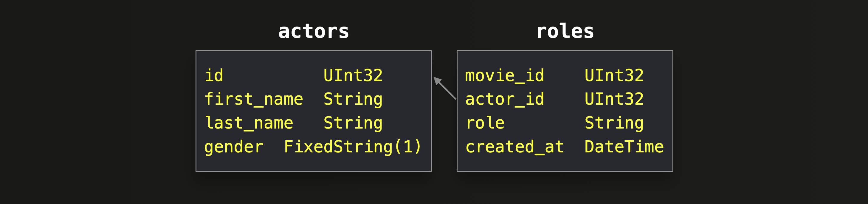Select the first_name column name
Image resolution: width=868 pixels, height=204 pixels.
253,99
